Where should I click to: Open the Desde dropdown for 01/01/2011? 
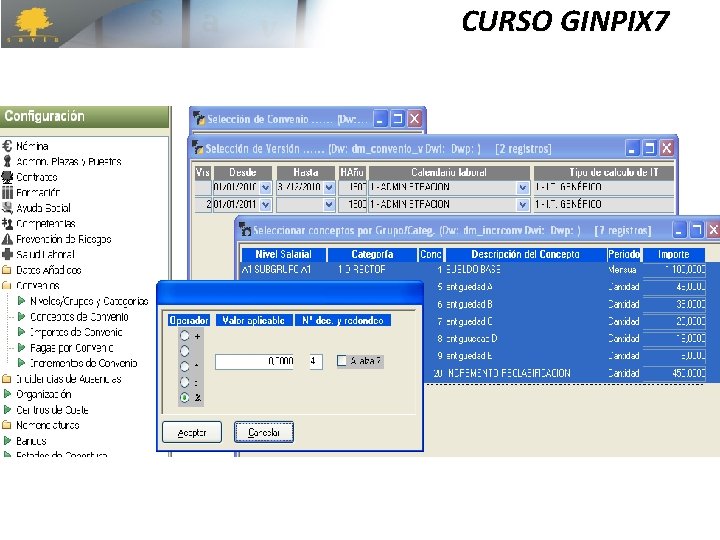(x=265, y=205)
